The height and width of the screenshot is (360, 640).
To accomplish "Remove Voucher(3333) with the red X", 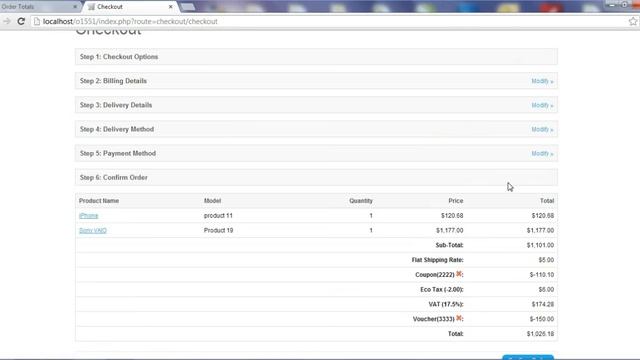I will (x=459, y=318).
